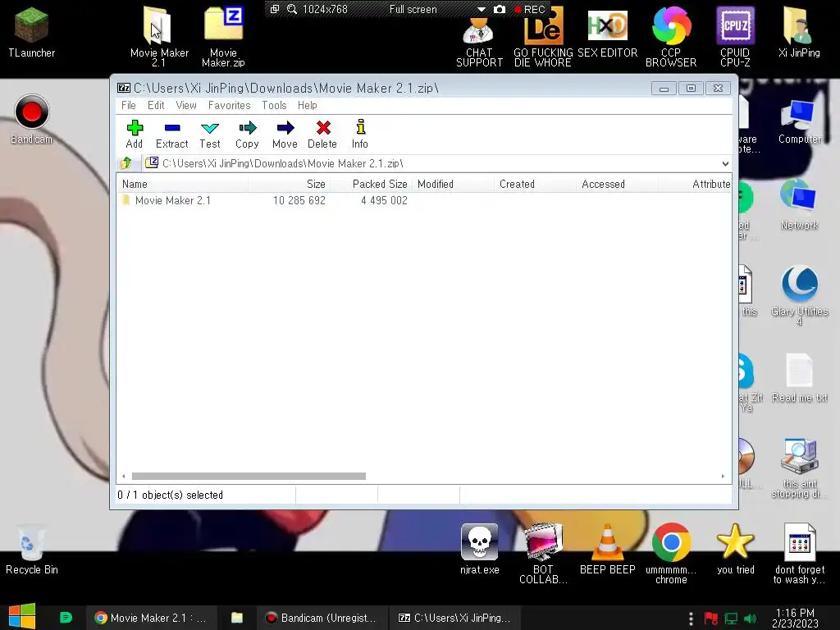Switch to Chrome Movie Maker 2.1 taskbar item

[151, 618]
